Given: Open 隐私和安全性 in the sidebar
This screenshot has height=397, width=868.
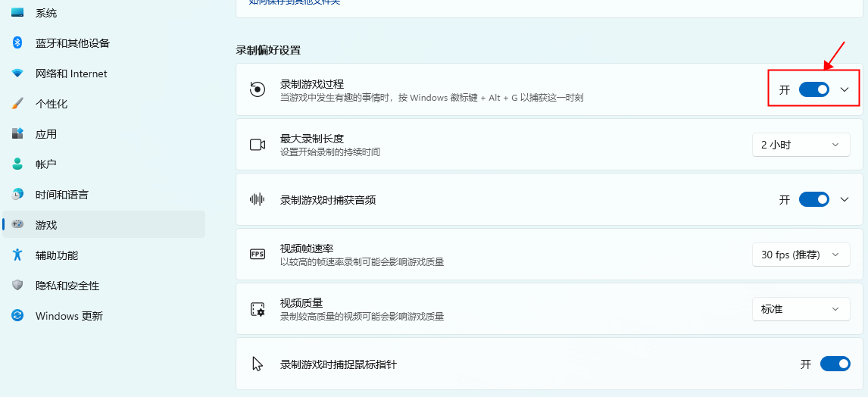Looking at the screenshot, I should pos(67,286).
